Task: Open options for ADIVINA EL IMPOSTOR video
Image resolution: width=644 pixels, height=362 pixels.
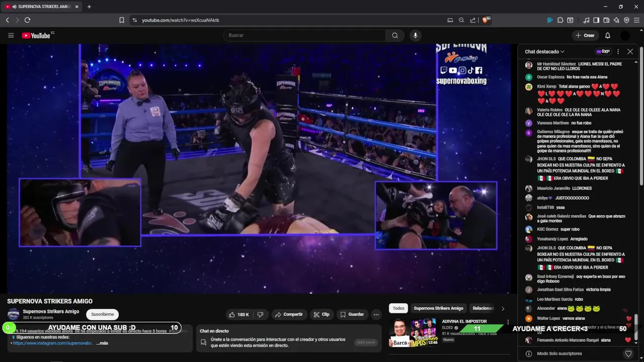Action: click(x=508, y=322)
